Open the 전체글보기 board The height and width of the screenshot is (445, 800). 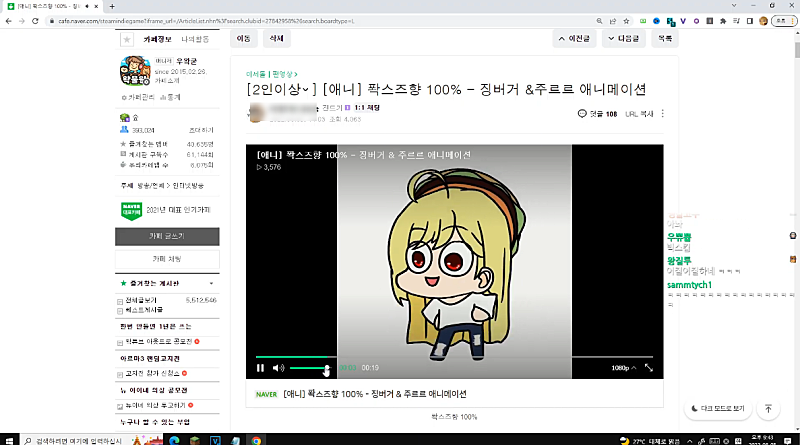pos(141,300)
